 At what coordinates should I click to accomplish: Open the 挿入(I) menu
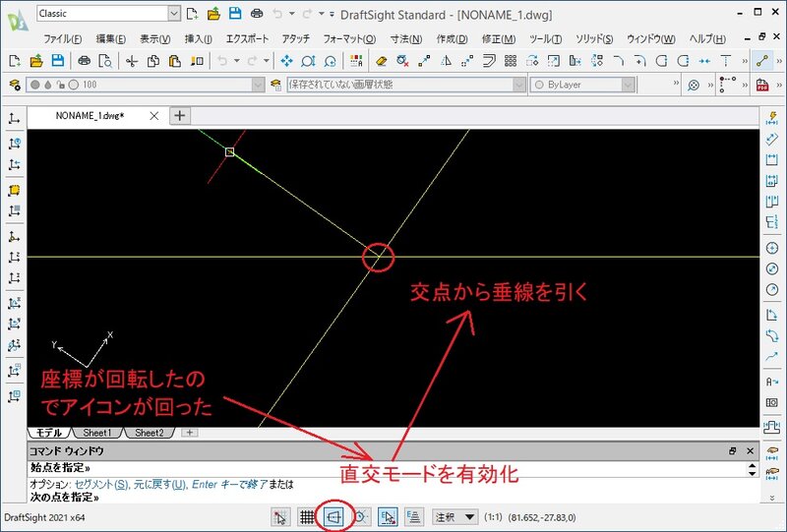(x=199, y=38)
